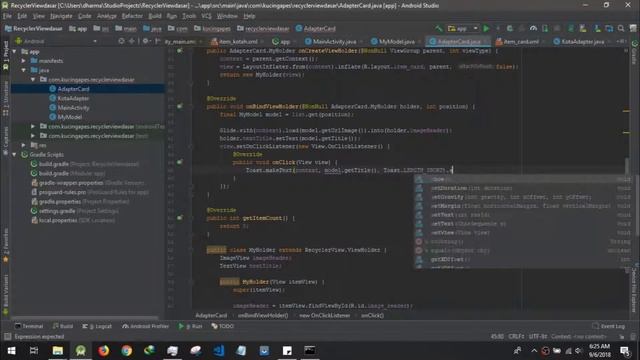The width and height of the screenshot is (640, 360).
Task: Open Firefox from the taskbar
Action: click(103, 351)
